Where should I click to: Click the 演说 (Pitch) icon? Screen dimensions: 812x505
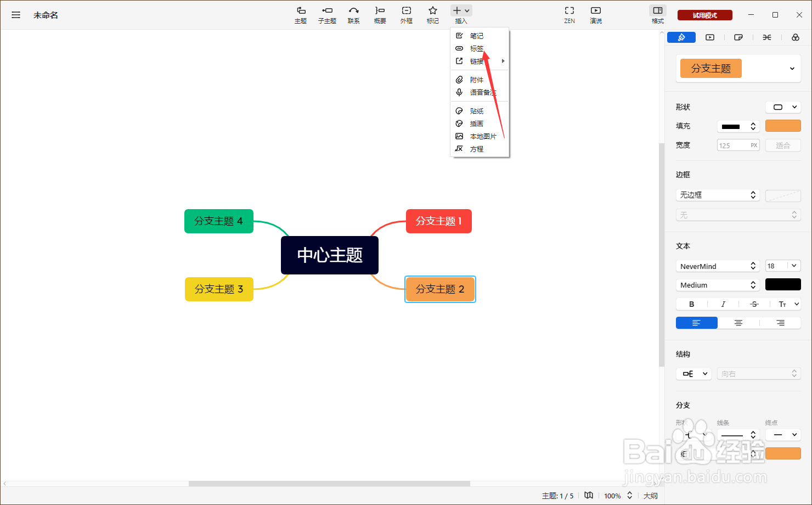[x=595, y=15]
